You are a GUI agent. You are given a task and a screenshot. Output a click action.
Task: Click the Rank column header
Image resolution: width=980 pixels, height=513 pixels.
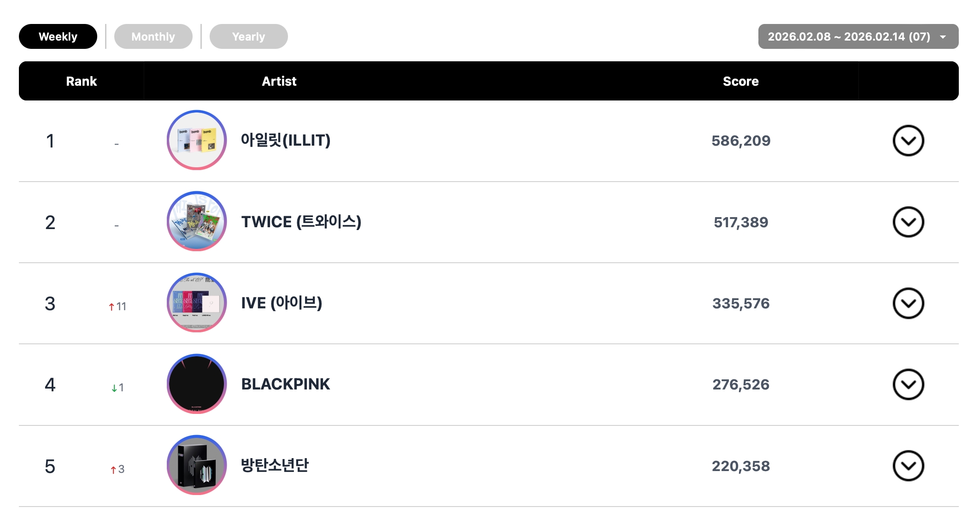click(81, 81)
